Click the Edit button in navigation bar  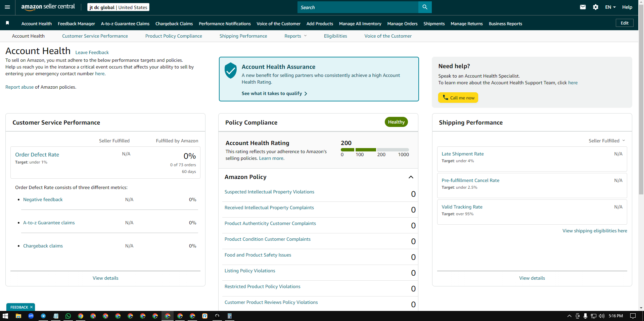(x=625, y=23)
